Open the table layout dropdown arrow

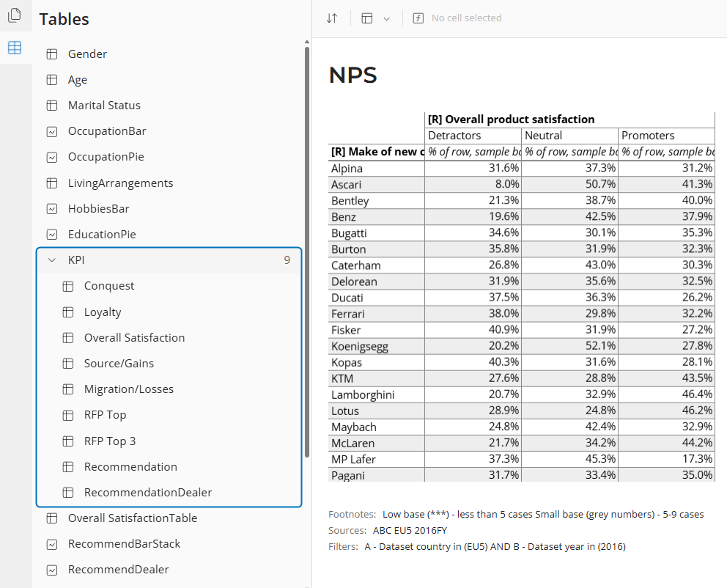click(x=387, y=18)
